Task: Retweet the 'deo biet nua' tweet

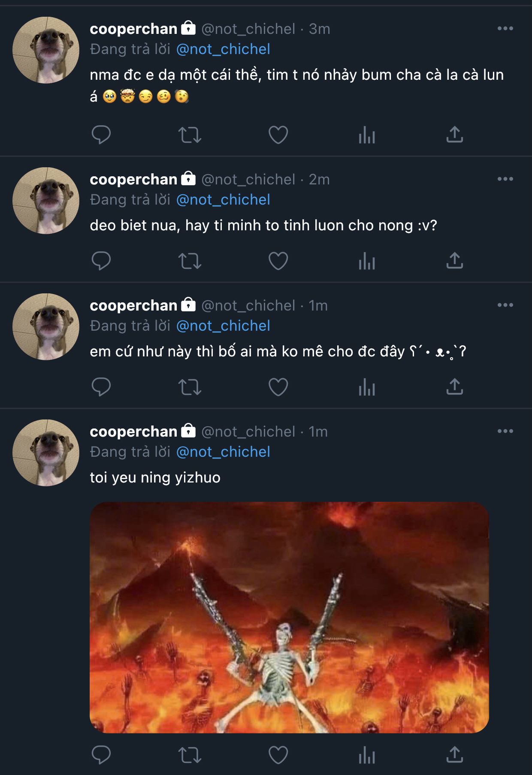Action: tap(190, 261)
